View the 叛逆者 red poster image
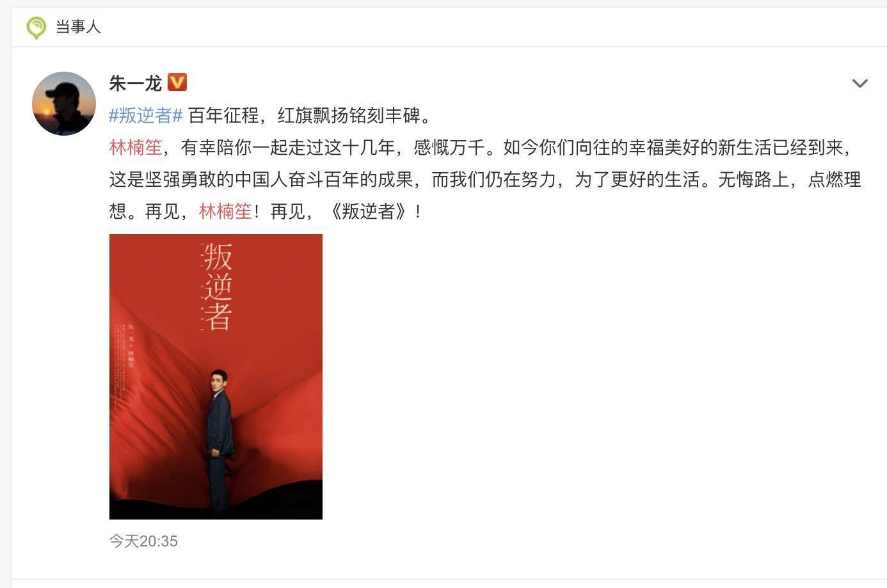Screen dimensions: 887x588 click(216, 376)
